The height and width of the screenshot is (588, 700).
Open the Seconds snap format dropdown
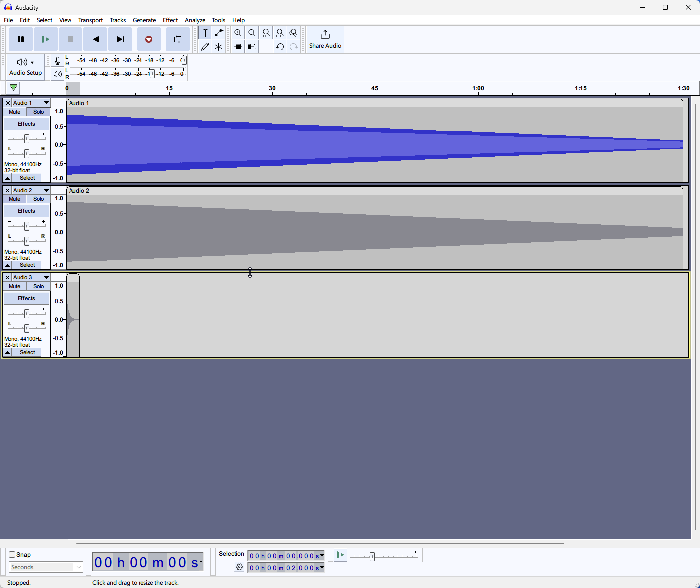pos(78,567)
